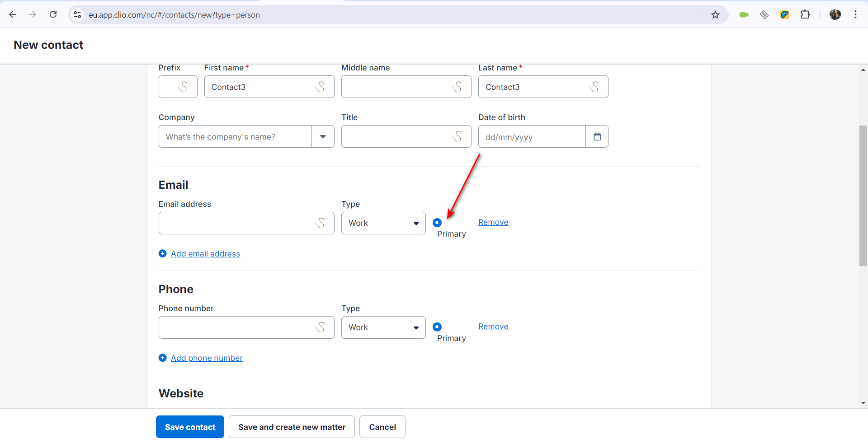Click into the Phone number field

coord(246,327)
